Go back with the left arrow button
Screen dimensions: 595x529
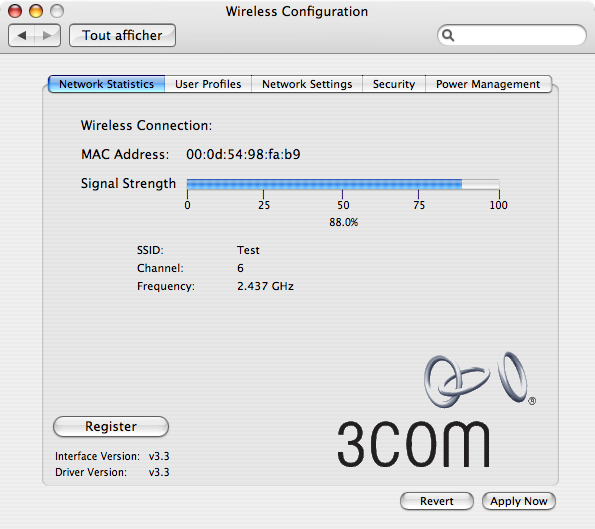point(22,36)
